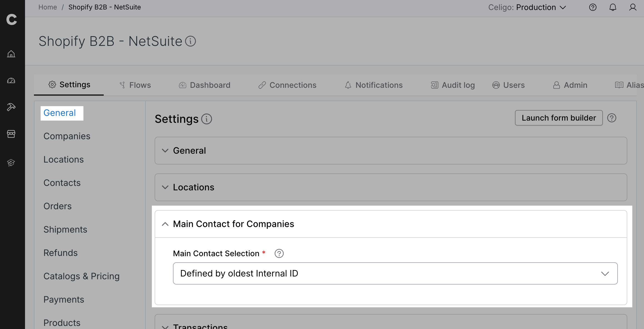The width and height of the screenshot is (644, 329).
Task: Switch to the Aliases tab
Action: coord(629,85)
